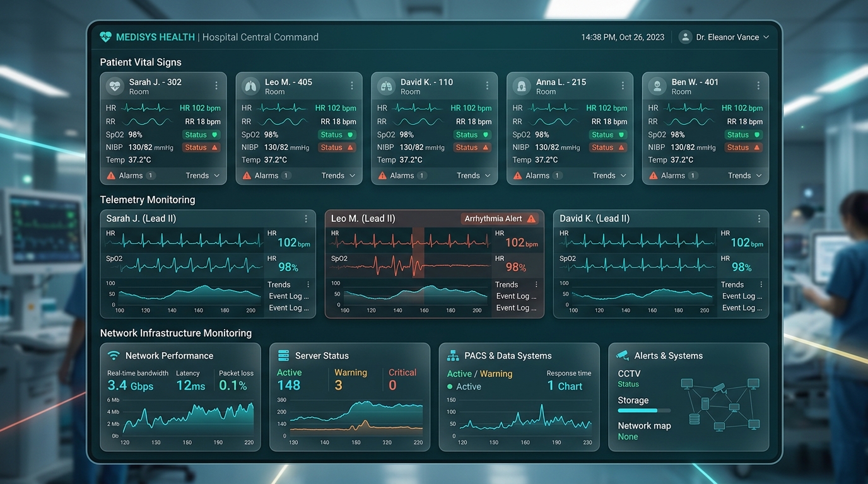Open Dr. Eleanor Vance account dropdown chevron

tap(766, 37)
